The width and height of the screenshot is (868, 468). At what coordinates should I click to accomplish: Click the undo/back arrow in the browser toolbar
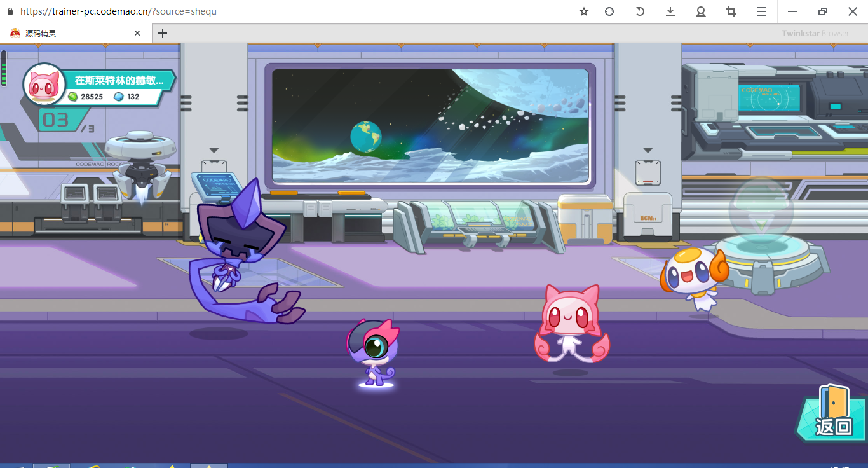(640, 11)
